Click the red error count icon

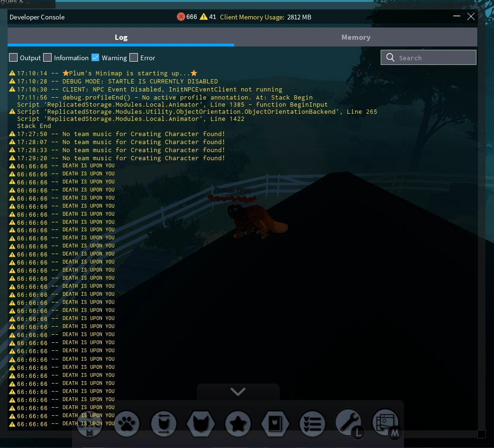181,17
